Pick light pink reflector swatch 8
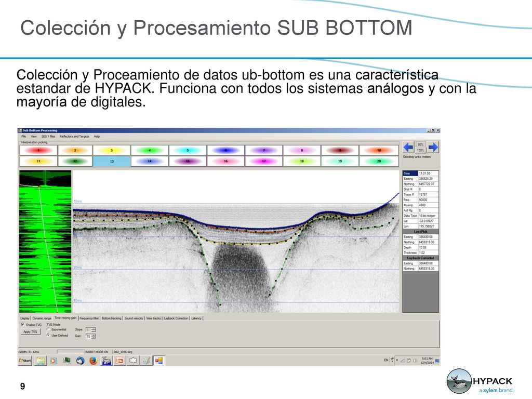532x399 pixels. tap(302, 150)
